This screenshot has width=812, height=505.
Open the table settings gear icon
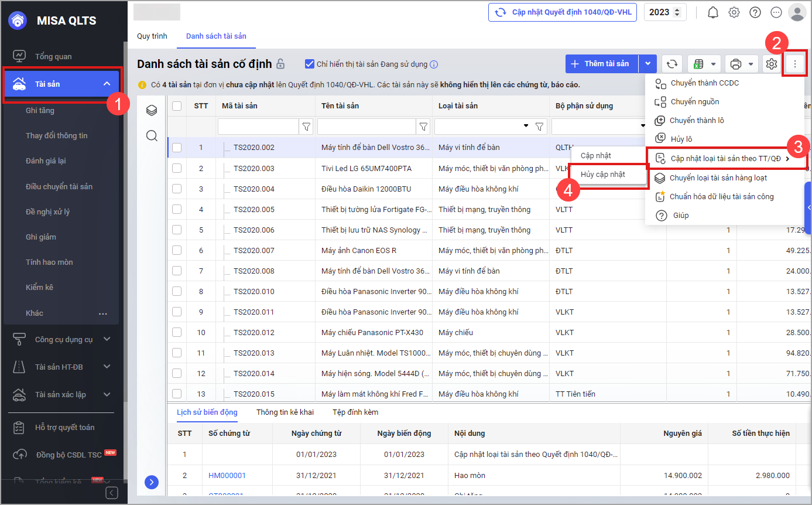(772, 64)
